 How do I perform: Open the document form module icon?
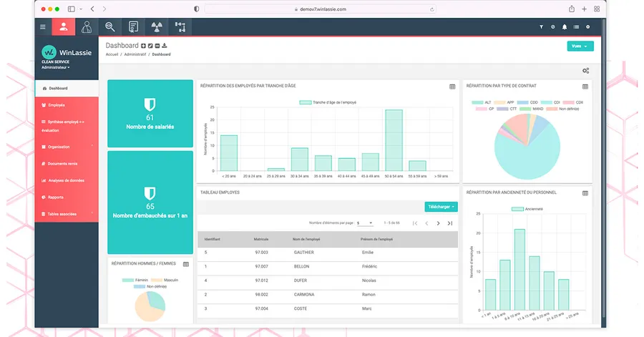(x=133, y=27)
